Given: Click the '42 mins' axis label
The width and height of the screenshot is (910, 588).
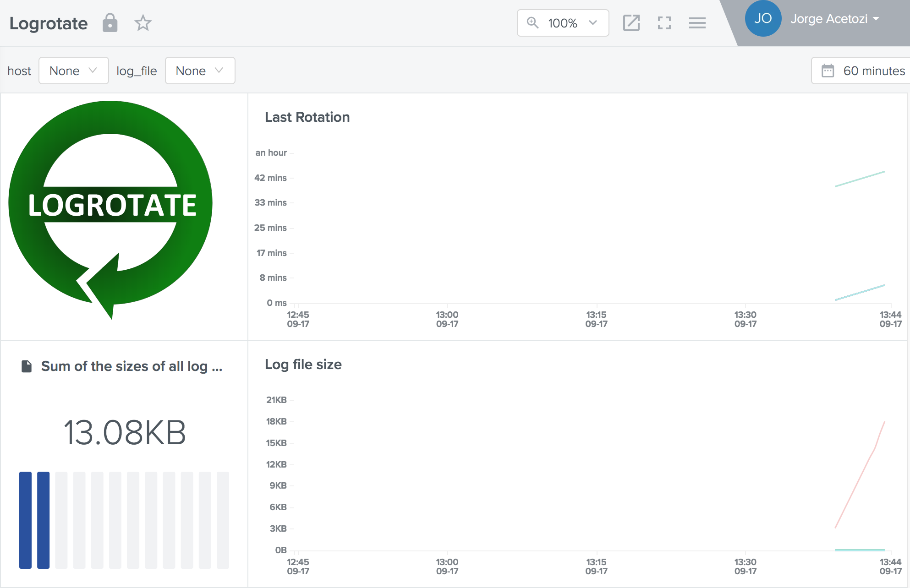Looking at the screenshot, I should coord(270,178).
